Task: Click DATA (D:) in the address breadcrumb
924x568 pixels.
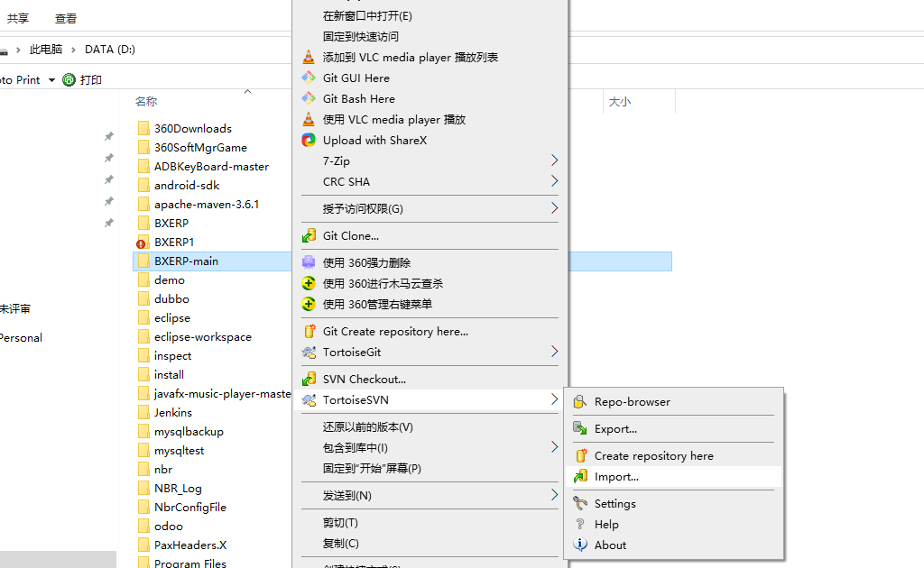Action: [110, 50]
